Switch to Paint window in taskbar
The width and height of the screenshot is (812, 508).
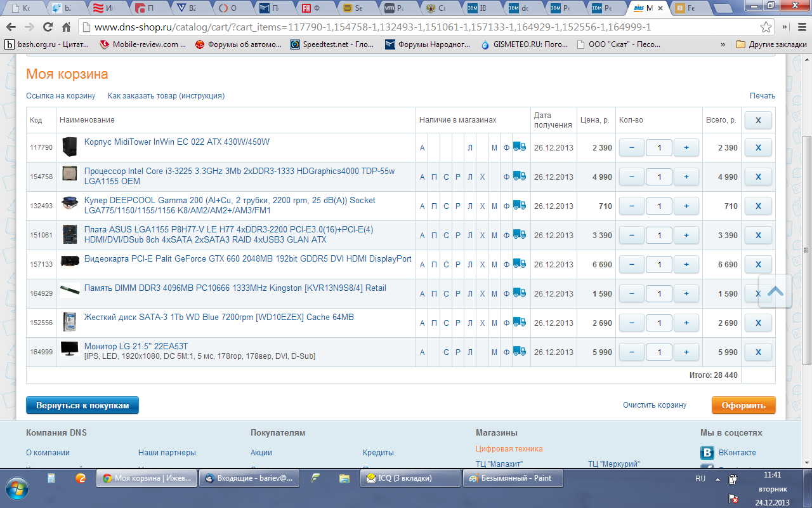coord(512,478)
